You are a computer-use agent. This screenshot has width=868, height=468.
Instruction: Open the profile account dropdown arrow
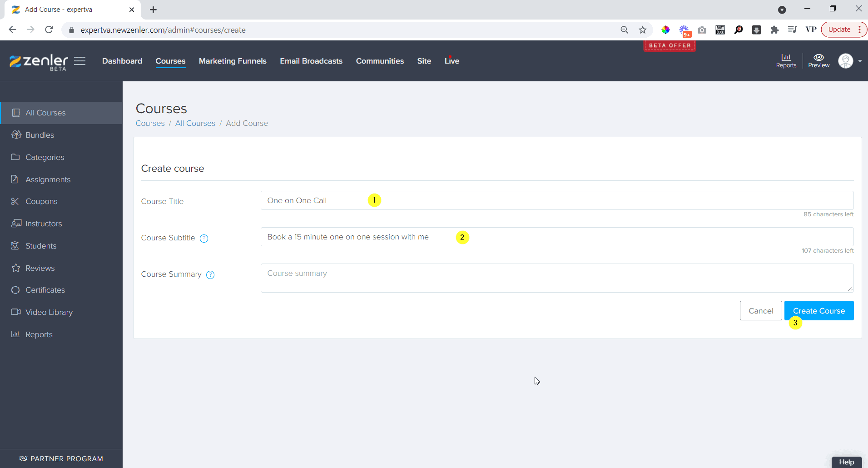pyautogui.click(x=860, y=61)
